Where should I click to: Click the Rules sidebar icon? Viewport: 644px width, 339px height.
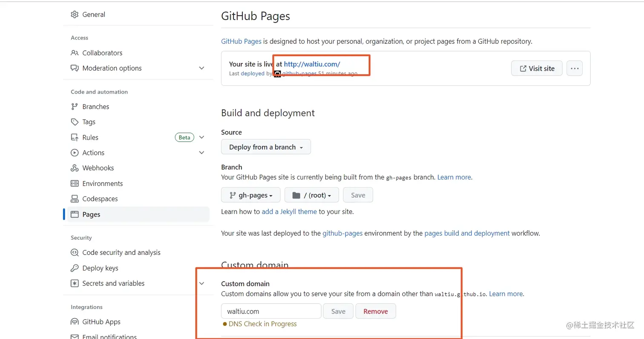point(75,137)
